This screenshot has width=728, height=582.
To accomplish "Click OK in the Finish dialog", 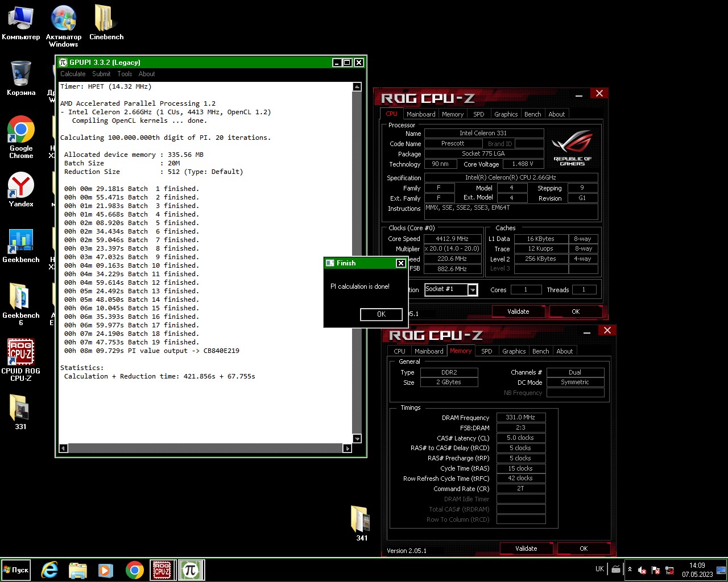I will [x=381, y=314].
